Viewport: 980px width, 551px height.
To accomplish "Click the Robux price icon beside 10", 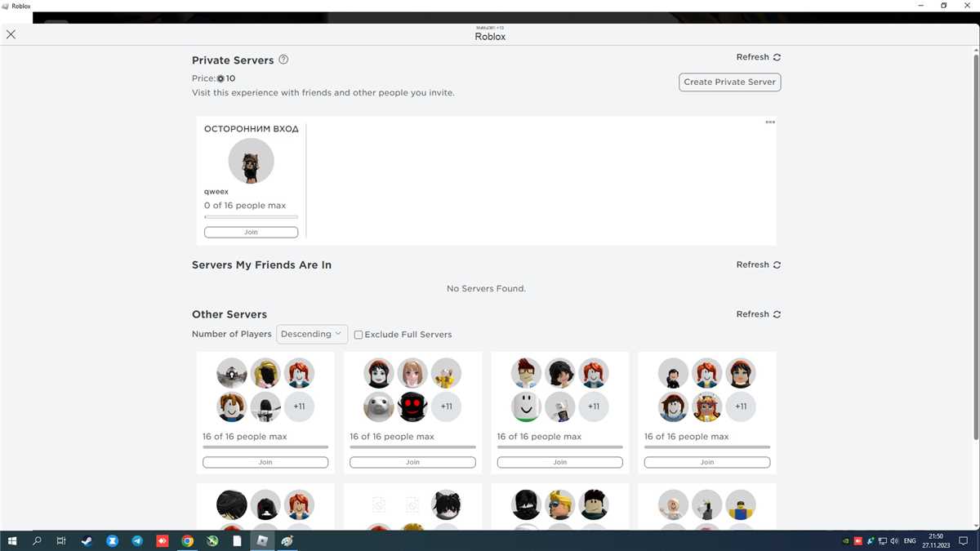I will point(220,79).
